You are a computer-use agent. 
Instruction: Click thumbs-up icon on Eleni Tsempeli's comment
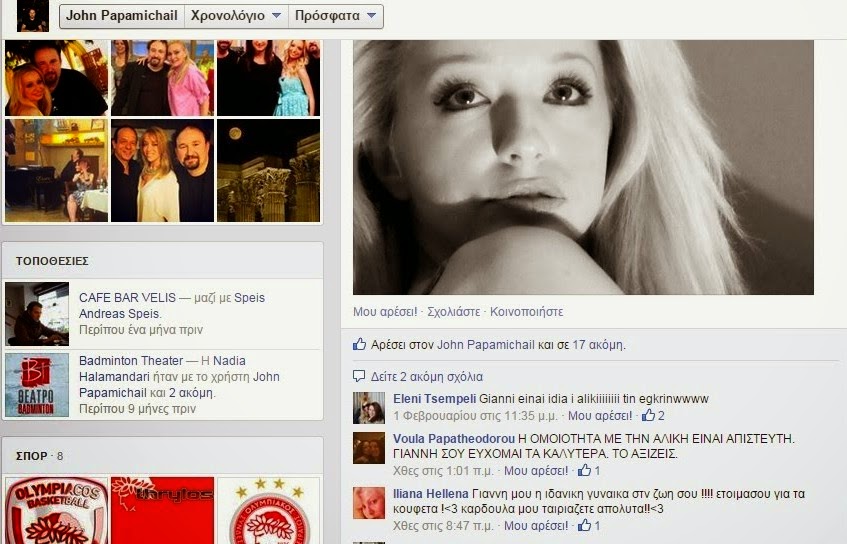tap(649, 415)
